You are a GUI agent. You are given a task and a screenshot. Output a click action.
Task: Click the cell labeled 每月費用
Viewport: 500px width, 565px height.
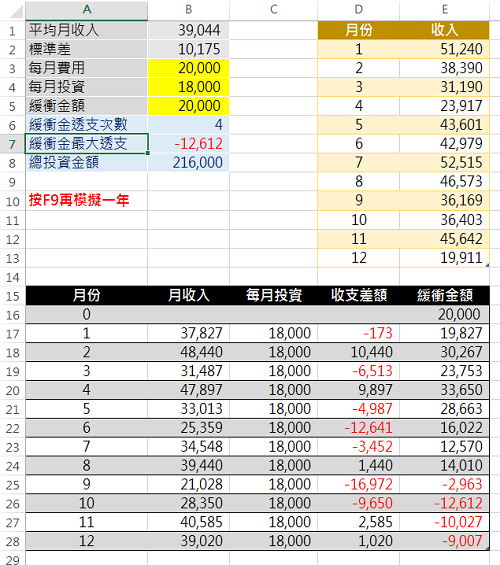[x=86, y=68]
